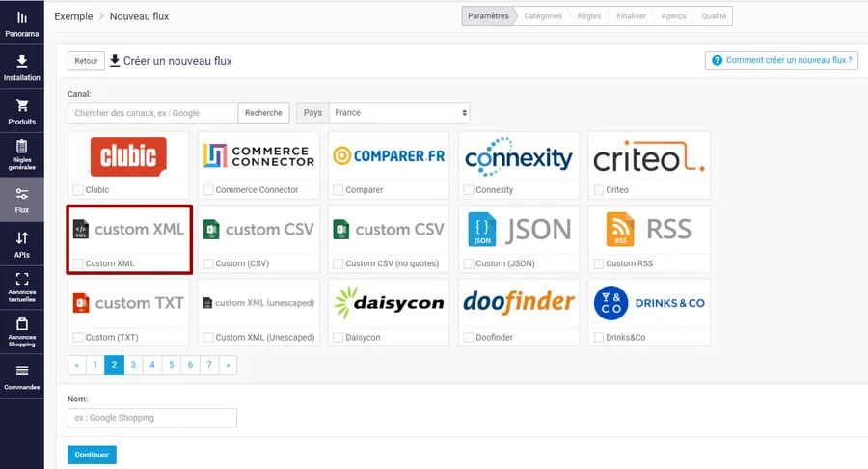Go to pagination page 5
Viewport: 868px width, 469px height.
tap(172, 365)
